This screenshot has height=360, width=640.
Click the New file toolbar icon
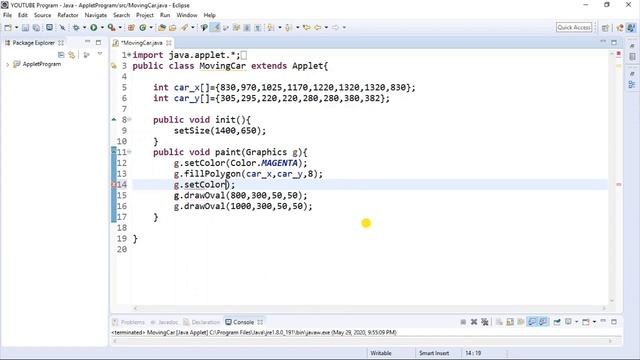(8, 27)
